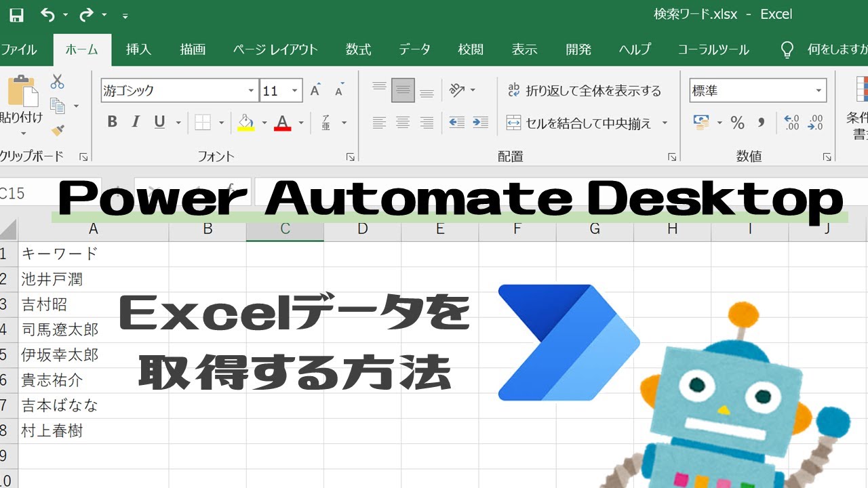Click Decrease Font Size icon

[x=339, y=90]
